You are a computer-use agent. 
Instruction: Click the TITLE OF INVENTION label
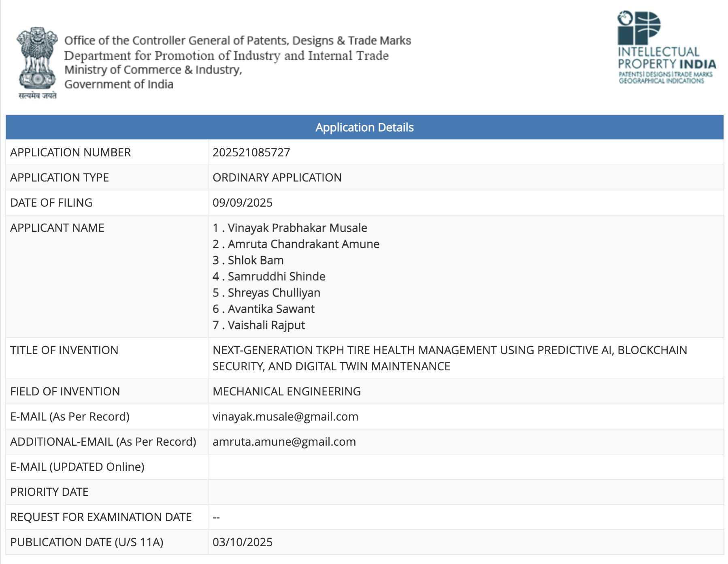(64, 350)
